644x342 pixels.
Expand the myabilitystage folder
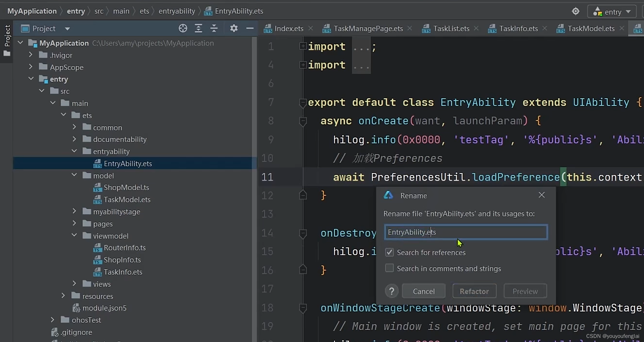point(74,211)
